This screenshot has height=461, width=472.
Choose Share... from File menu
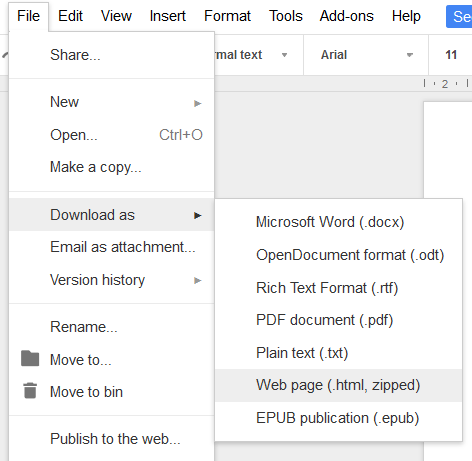[x=111, y=55]
